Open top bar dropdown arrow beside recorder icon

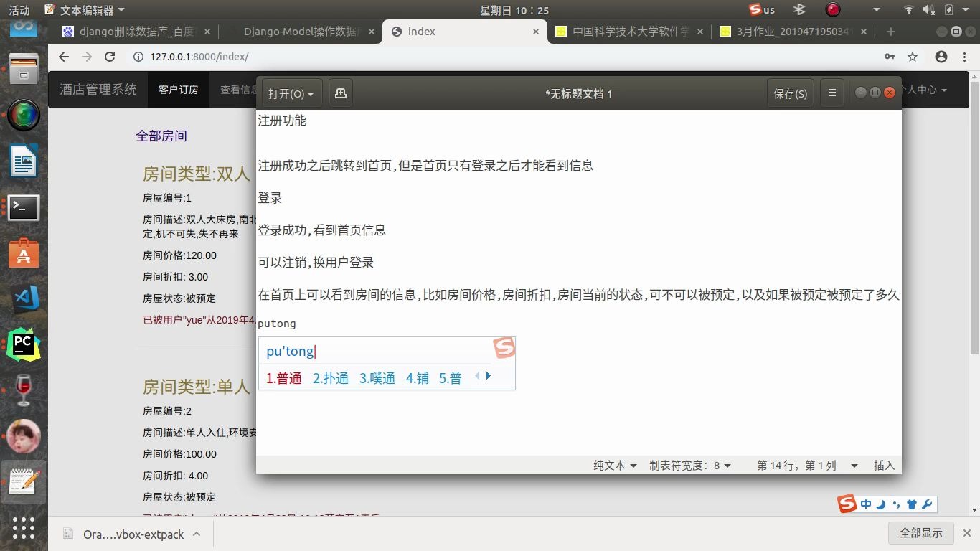tap(877, 9)
